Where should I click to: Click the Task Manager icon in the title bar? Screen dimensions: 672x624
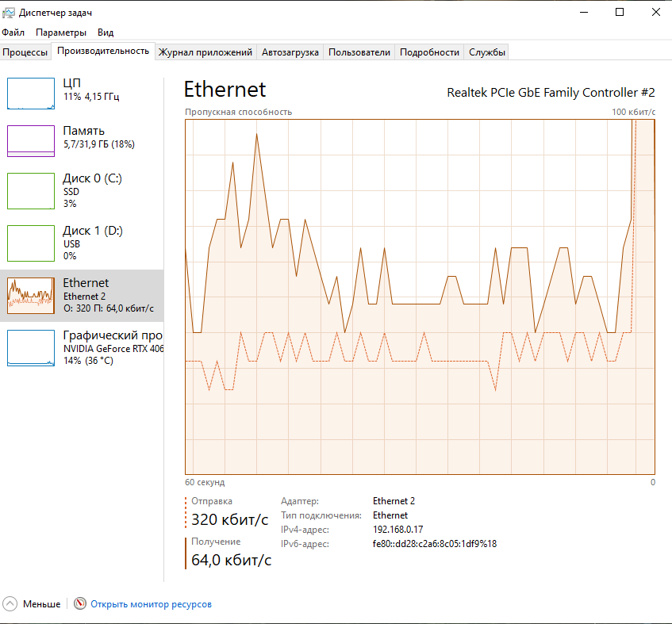click(9, 13)
